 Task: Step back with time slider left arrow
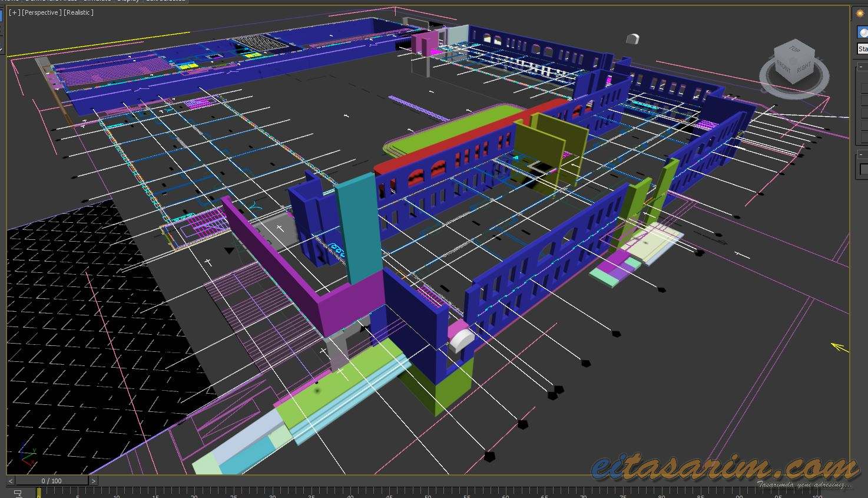click(x=11, y=481)
